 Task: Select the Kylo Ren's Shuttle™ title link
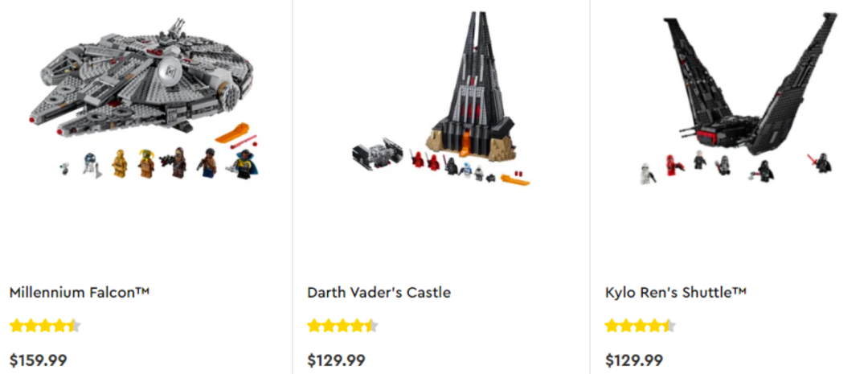point(676,292)
